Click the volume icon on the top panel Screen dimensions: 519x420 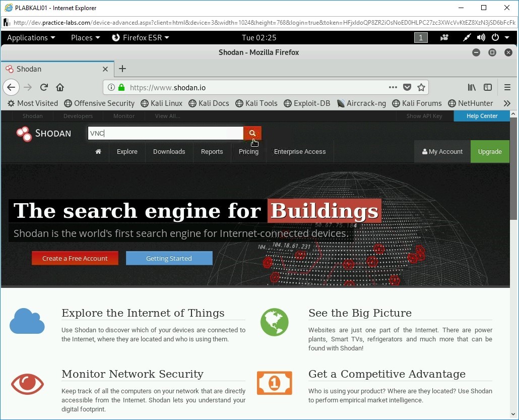click(x=480, y=37)
